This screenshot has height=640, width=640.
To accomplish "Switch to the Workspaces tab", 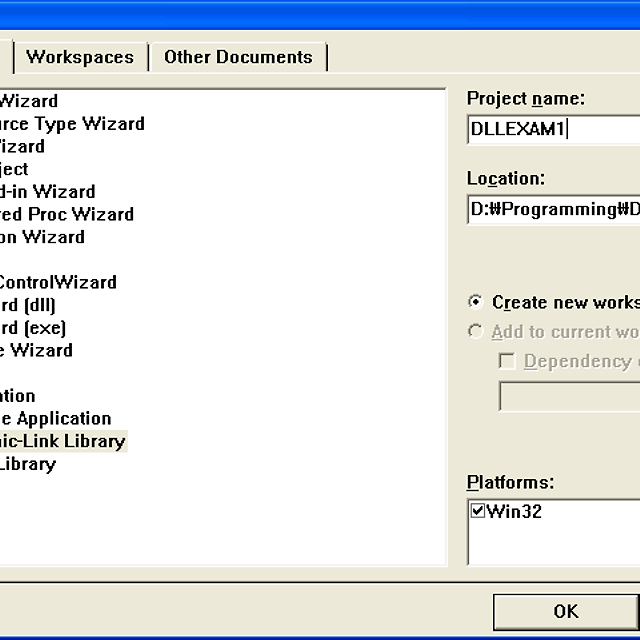I will coord(80,57).
